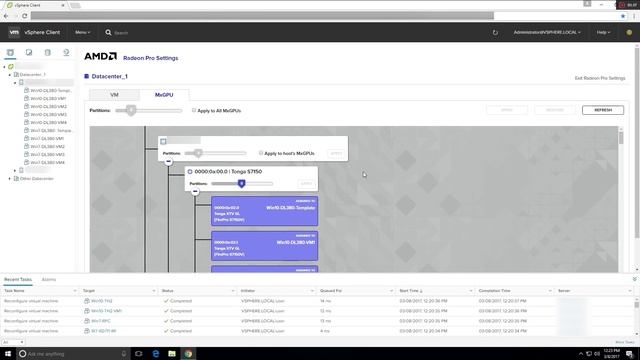Click the search magnifier icon in header

(x=108, y=32)
